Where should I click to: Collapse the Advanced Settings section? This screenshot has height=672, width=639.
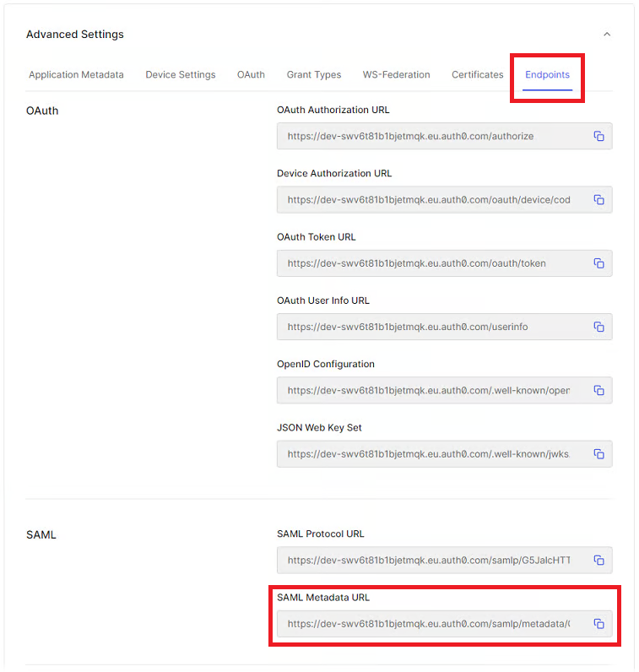(x=606, y=35)
